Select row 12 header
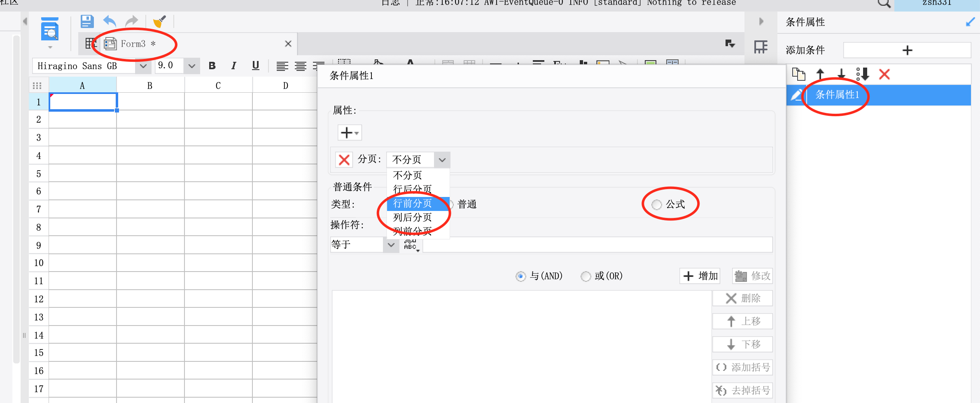This screenshot has width=980, height=403. (x=39, y=299)
